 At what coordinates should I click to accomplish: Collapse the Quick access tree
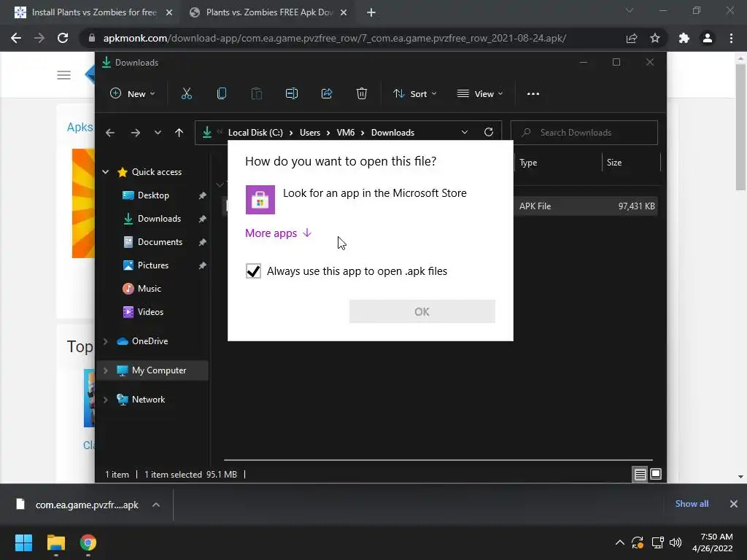(105, 172)
